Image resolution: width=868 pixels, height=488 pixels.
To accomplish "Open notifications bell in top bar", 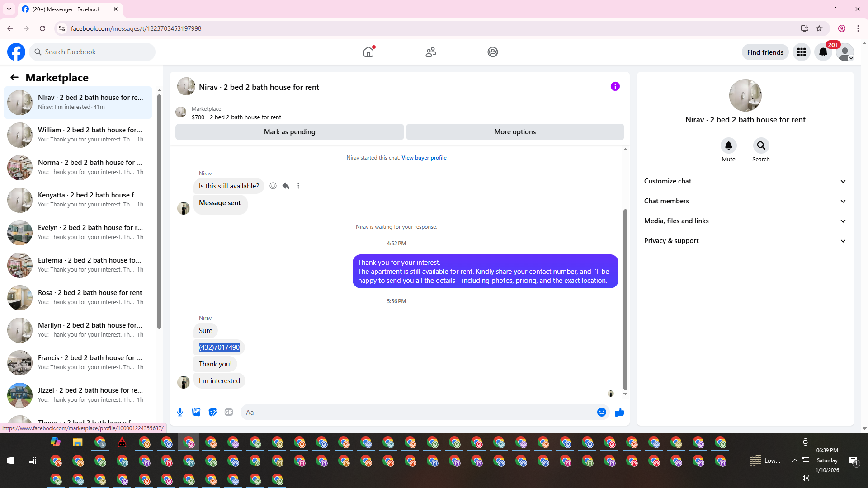I will [823, 52].
